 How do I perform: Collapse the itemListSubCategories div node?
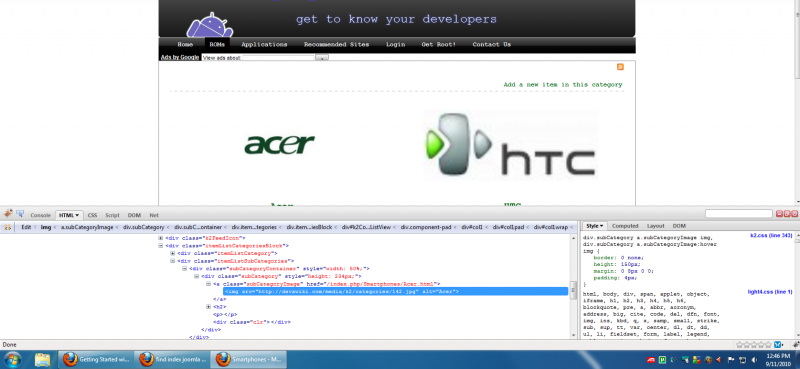pos(172,261)
